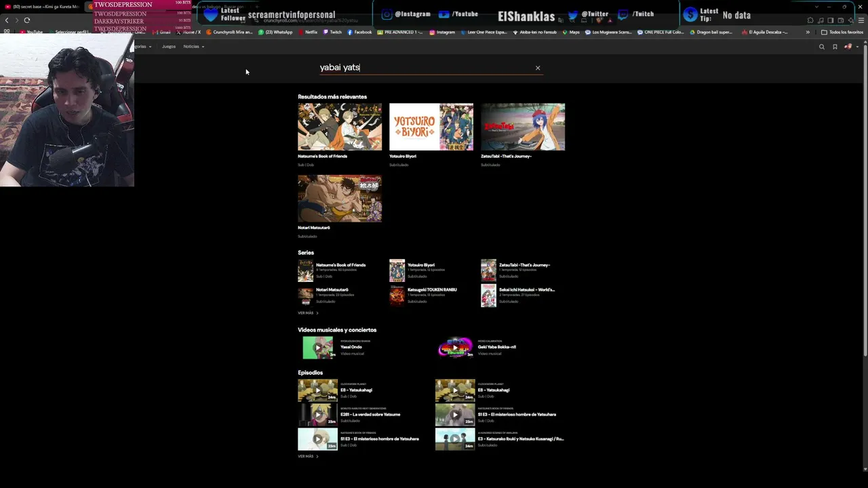Open the Facebook bookmark
Image resolution: width=868 pixels, height=488 pixels.
coord(360,32)
